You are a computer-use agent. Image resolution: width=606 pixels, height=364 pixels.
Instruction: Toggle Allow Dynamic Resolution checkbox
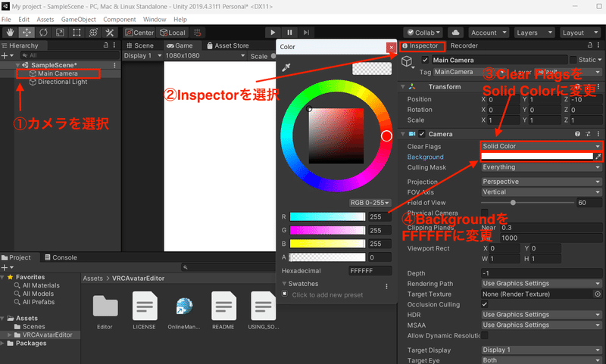coord(485,335)
